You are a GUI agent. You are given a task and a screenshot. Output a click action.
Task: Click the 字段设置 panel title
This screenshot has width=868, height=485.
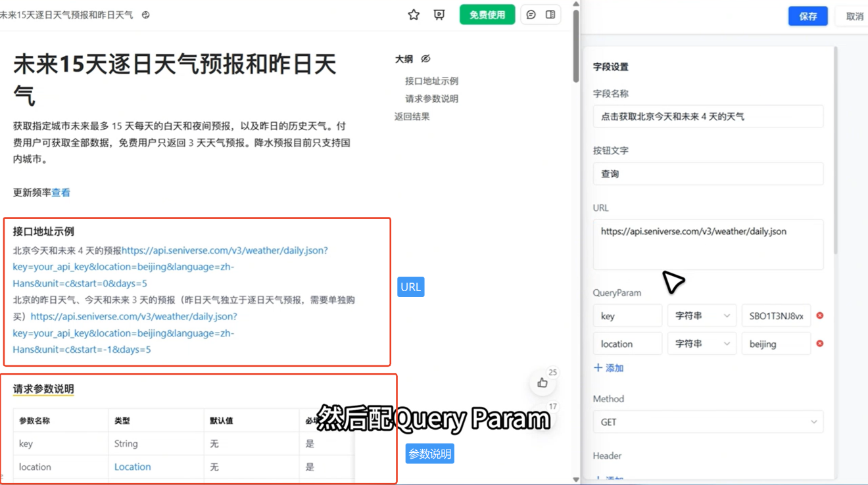click(611, 67)
